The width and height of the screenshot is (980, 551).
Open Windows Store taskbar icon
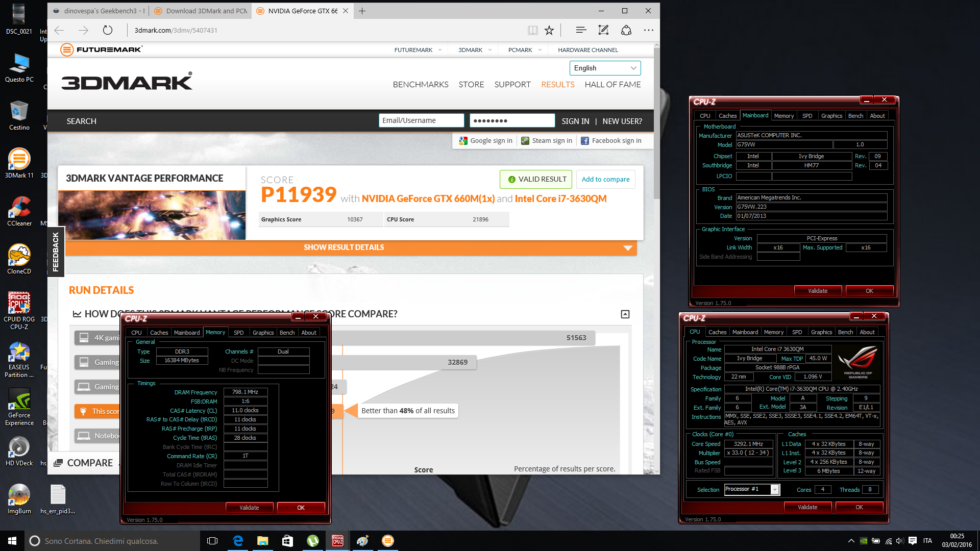coord(288,541)
